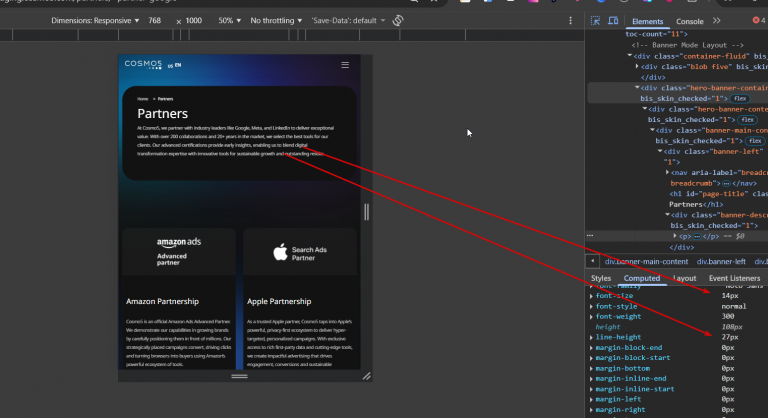Open the 50% zoom dropdown
The width and height of the screenshot is (768, 418).
tap(230, 21)
